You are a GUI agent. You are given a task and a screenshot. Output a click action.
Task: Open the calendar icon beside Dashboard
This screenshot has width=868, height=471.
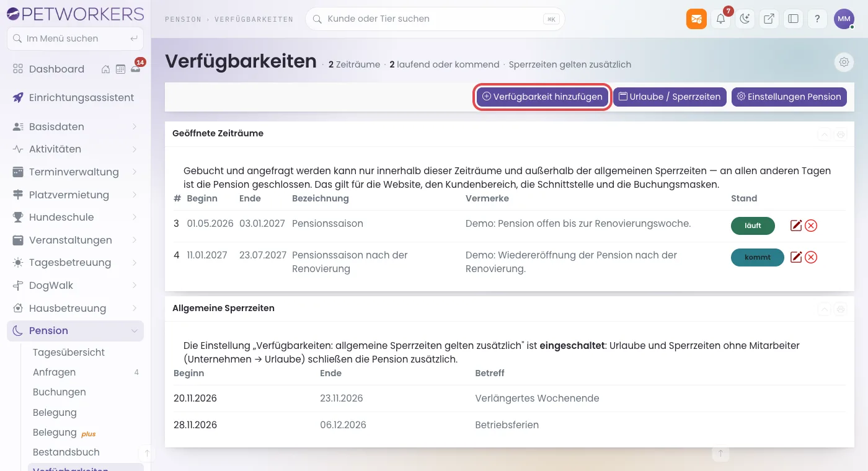point(120,69)
